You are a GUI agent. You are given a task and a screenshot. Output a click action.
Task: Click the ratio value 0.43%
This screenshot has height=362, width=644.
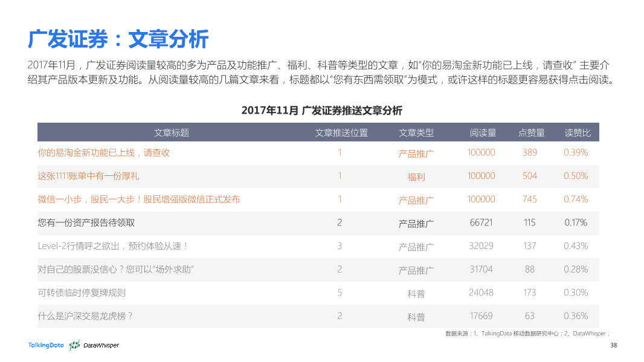click(576, 246)
